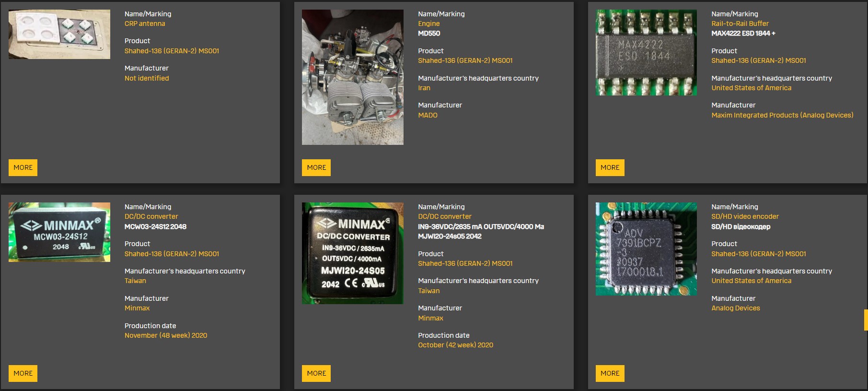
Task: Open the MAX4222 chip image
Action: [x=646, y=52]
